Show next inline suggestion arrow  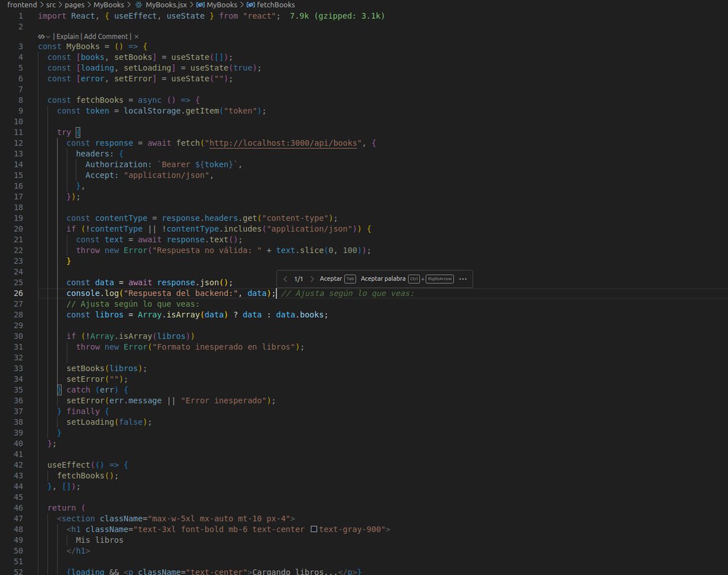(312, 279)
